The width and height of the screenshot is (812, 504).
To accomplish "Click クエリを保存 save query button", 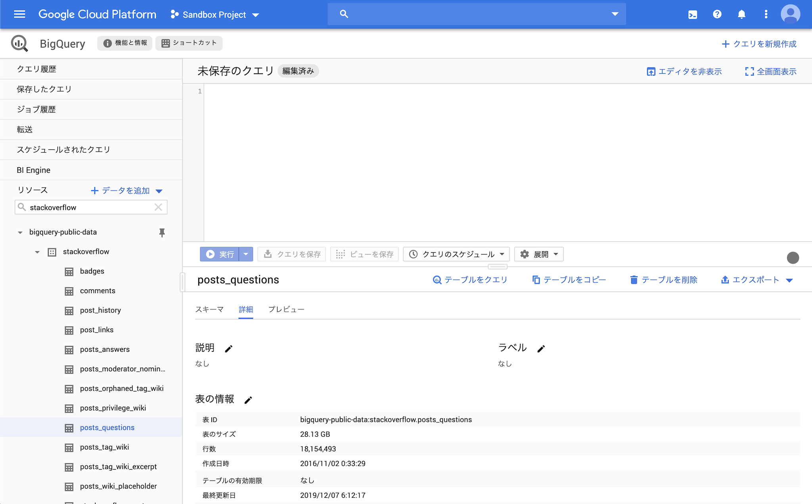I will (x=292, y=254).
